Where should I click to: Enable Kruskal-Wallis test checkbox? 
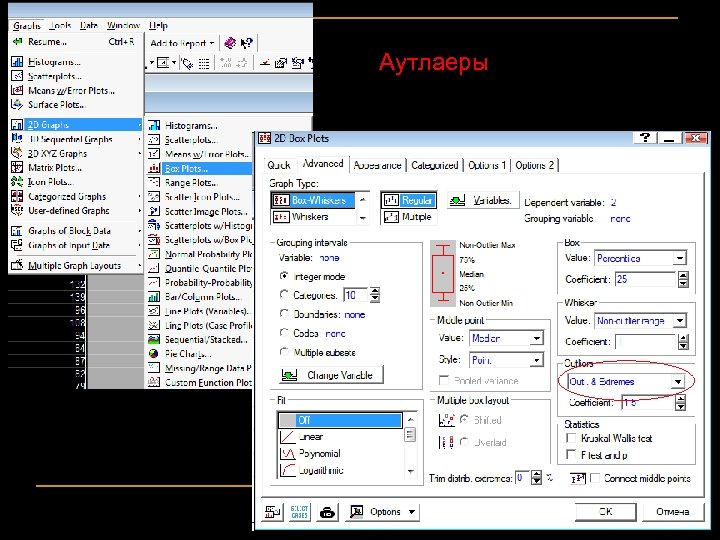coord(571,438)
